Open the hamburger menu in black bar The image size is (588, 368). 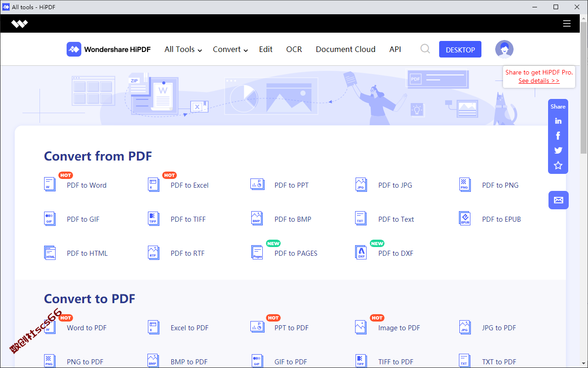[x=567, y=23]
